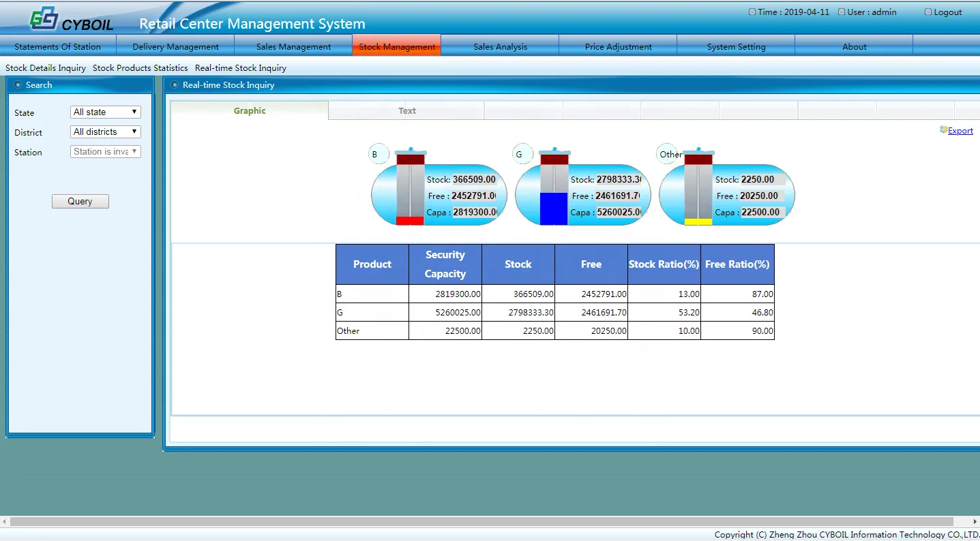Expand the Station dropdown
The height and width of the screenshot is (541, 980).
(x=106, y=152)
